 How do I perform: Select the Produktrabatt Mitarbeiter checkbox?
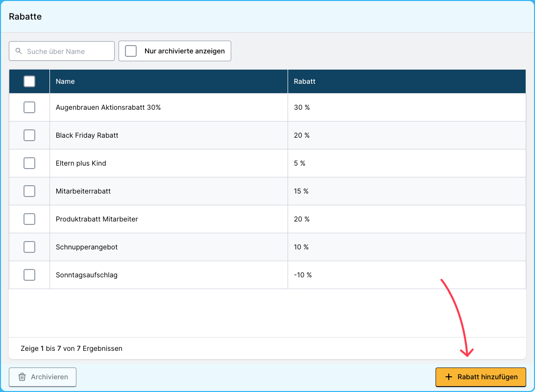tap(29, 219)
